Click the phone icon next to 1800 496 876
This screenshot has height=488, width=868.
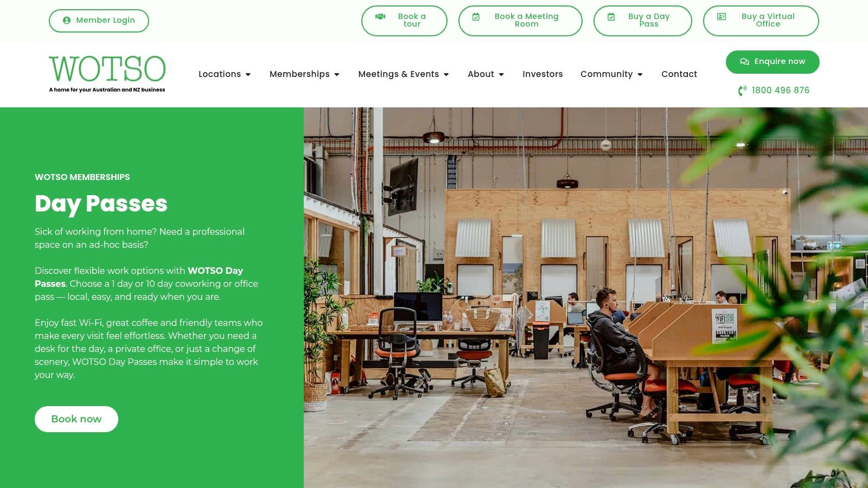(742, 91)
